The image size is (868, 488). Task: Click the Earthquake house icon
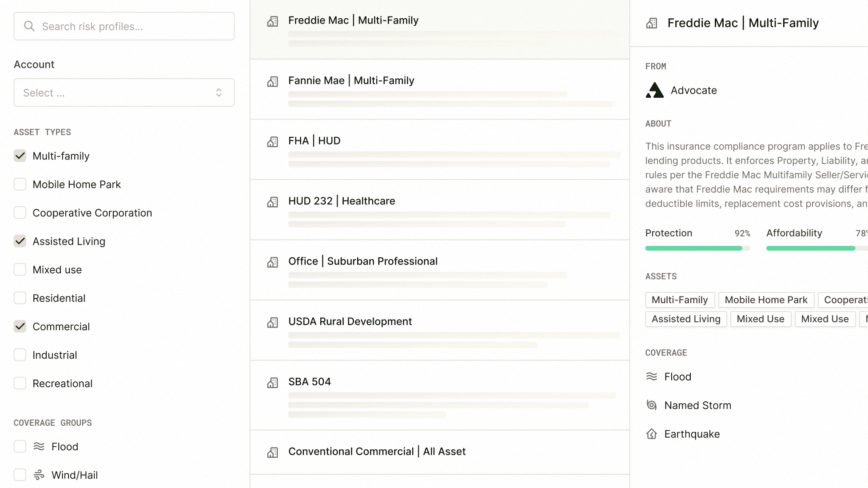click(x=652, y=434)
